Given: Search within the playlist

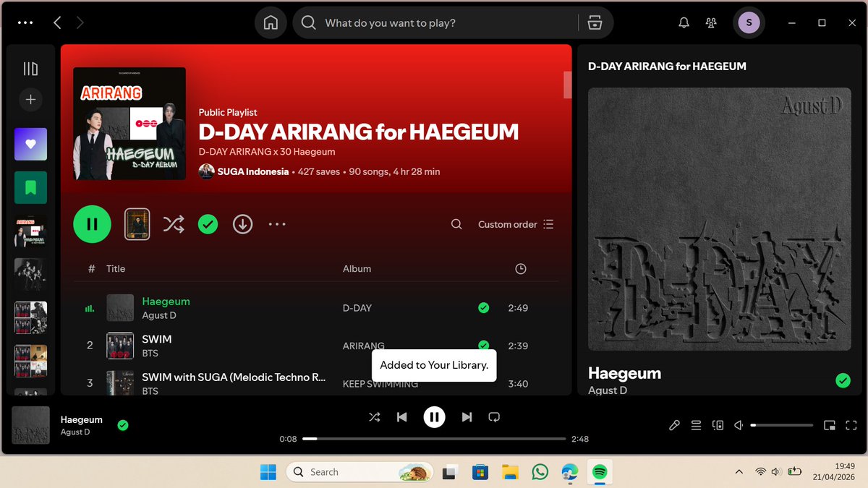Looking at the screenshot, I should tap(456, 224).
